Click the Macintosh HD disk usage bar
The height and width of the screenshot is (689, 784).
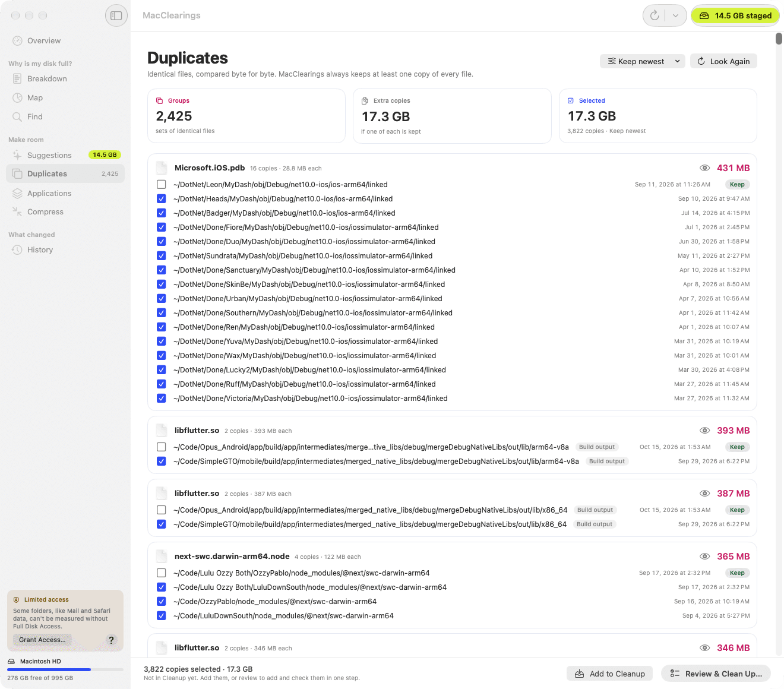tap(65, 669)
